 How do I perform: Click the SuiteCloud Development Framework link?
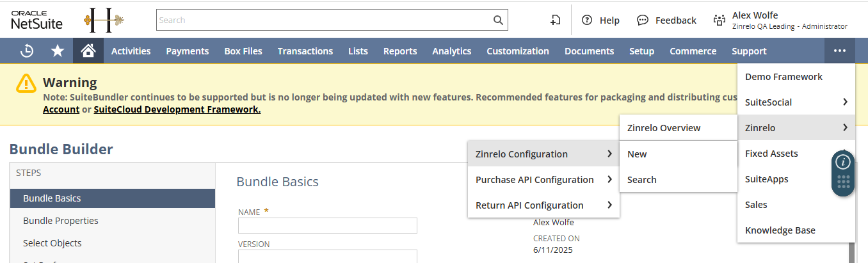[x=177, y=109]
